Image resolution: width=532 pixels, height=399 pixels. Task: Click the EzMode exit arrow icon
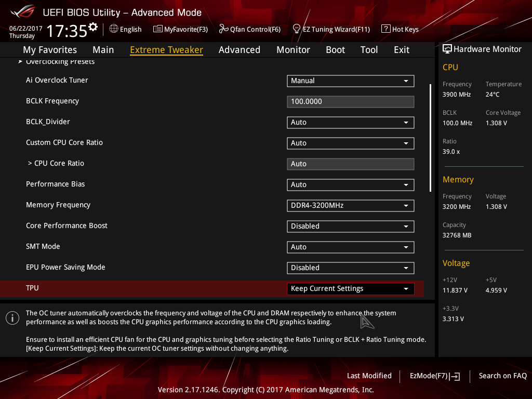455,376
